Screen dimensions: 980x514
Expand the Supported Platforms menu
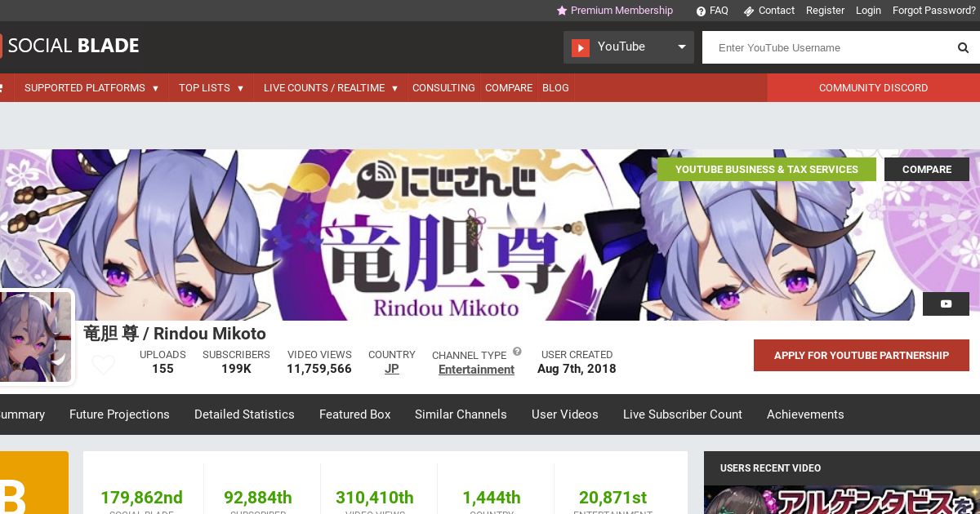click(91, 88)
